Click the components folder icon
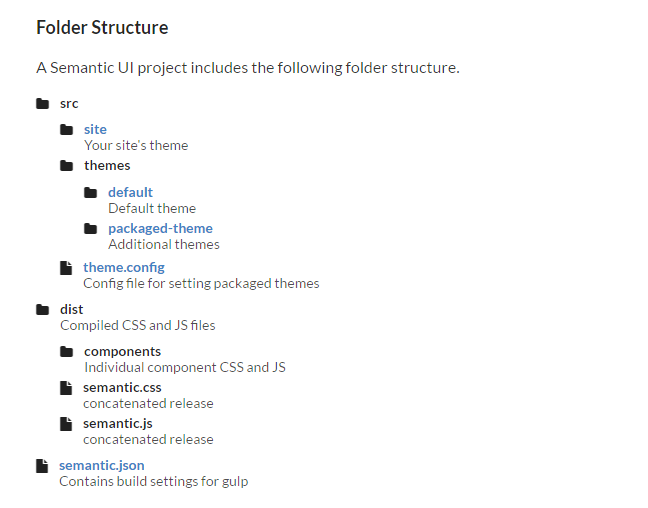The image size is (648, 508). (66, 351)
